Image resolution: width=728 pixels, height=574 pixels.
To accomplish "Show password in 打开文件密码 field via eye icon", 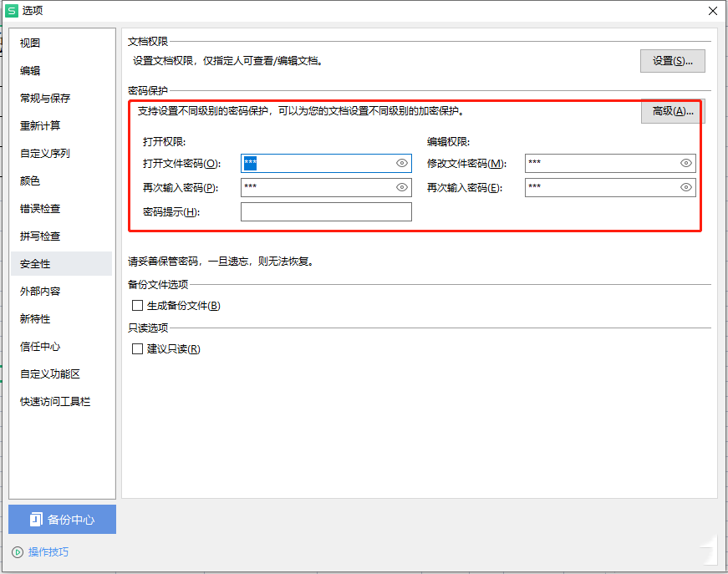I will (x=402, y=163).
